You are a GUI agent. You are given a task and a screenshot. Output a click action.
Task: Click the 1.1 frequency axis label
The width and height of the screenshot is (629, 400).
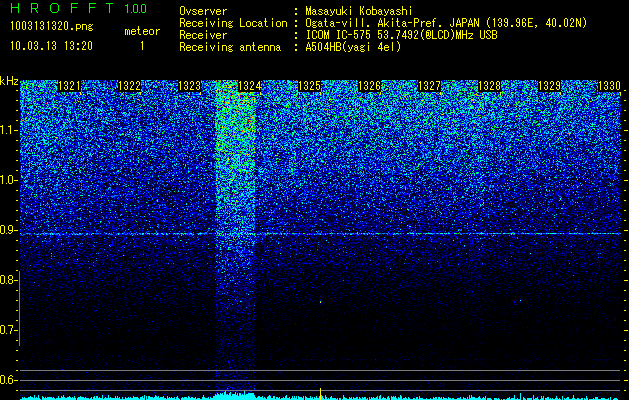[9, 130]
